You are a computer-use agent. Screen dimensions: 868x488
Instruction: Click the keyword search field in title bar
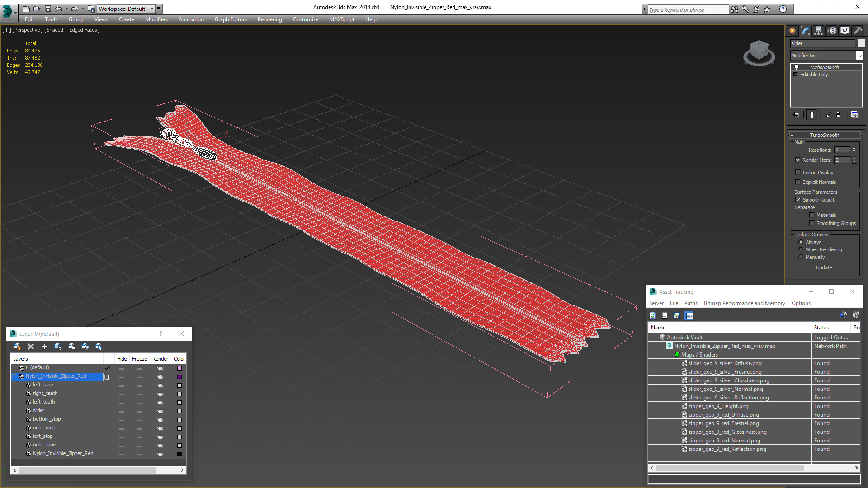(x=688, y=9)
